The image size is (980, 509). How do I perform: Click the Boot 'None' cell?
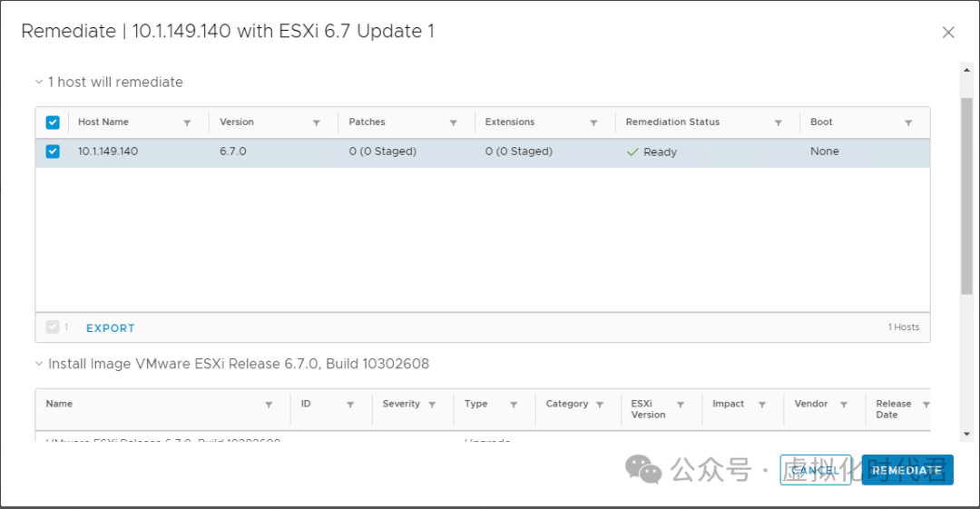pos(824,152)
